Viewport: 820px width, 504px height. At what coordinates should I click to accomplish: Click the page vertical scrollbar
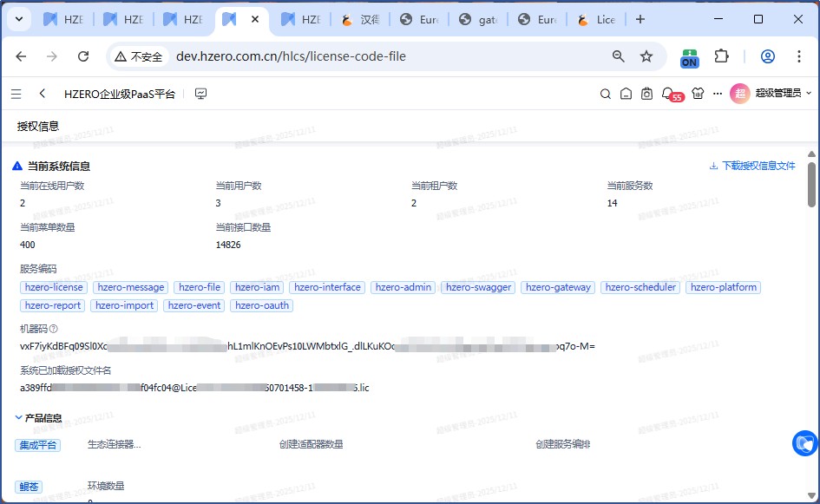pyautogui.click(x=811, y=184)
